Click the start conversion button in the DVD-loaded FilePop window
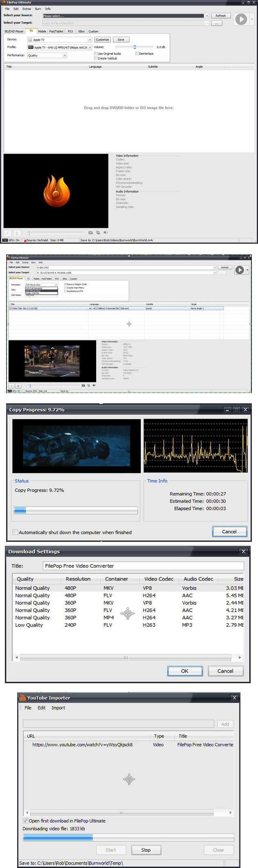The image size is (258, 868). 240,270
